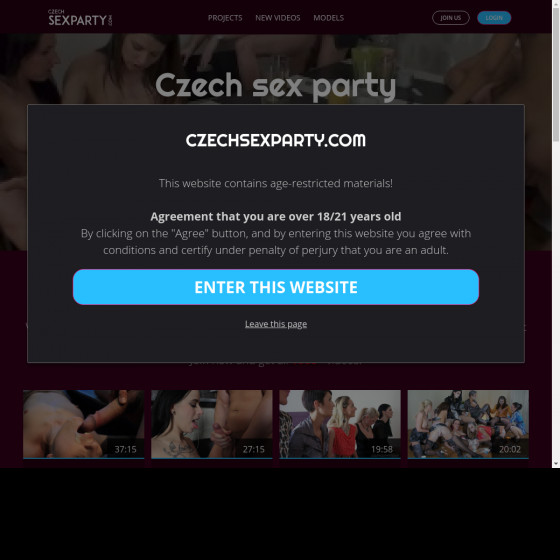
Task: Select the thumbnail showing 19:58 duration
Action: pyautogui.click(x=340, y=424)
